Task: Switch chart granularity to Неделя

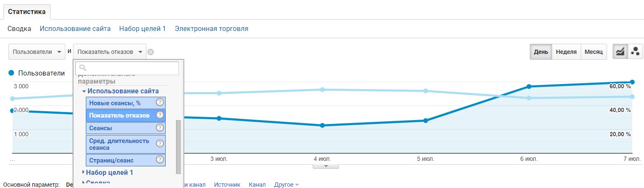Action: (x=566, y=52)
